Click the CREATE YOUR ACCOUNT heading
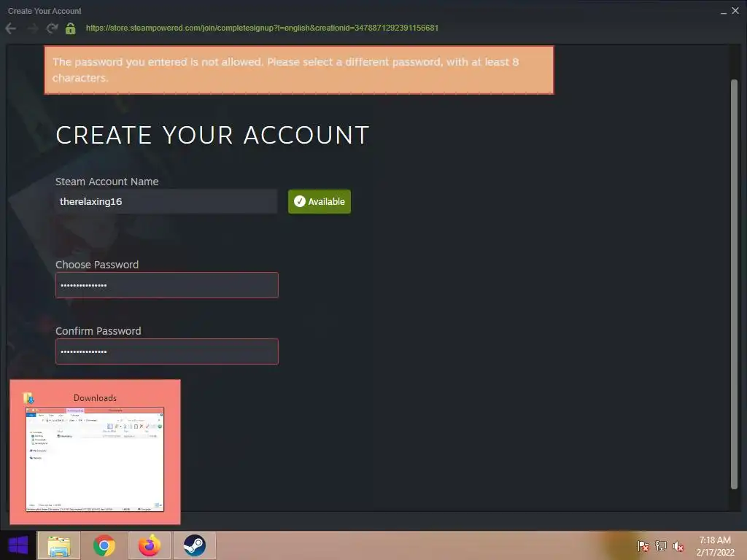The height and width of the screenshot is (560, 747). (212, 135)
